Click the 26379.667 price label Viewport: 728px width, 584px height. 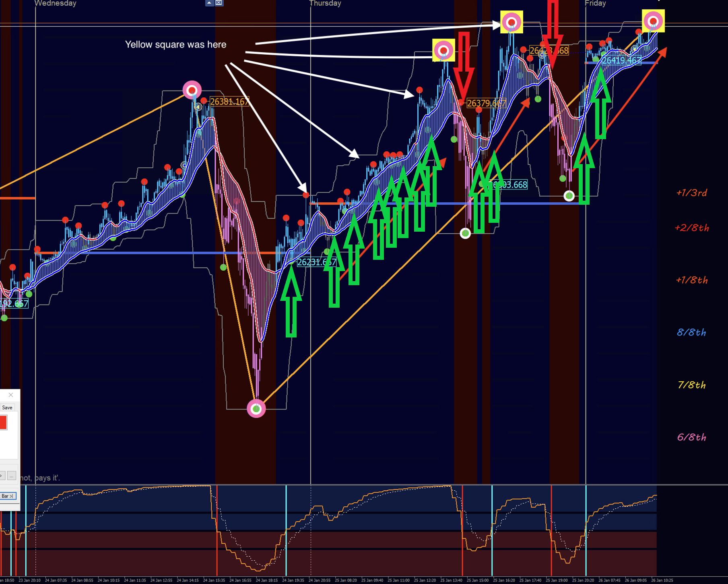point(486,103)
